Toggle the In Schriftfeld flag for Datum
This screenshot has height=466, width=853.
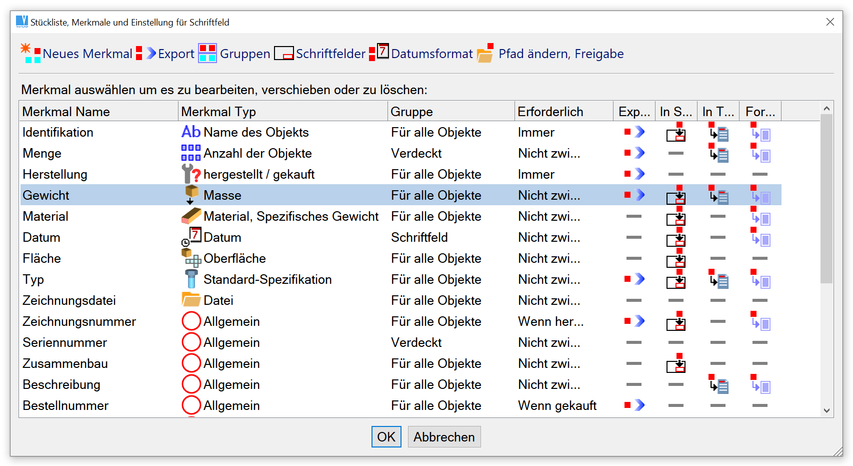coord(676,237)
